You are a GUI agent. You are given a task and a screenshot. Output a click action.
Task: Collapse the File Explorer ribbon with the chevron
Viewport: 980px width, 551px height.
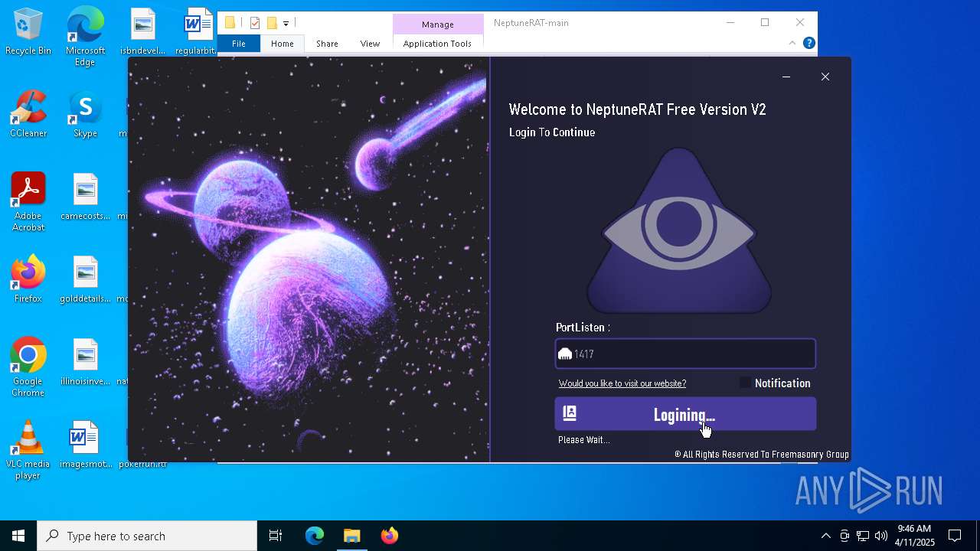[792, 44]
